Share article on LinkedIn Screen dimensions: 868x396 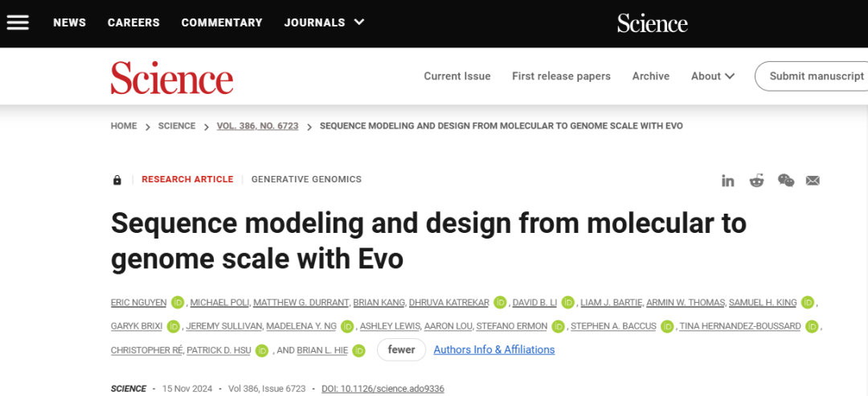[727, 180]
